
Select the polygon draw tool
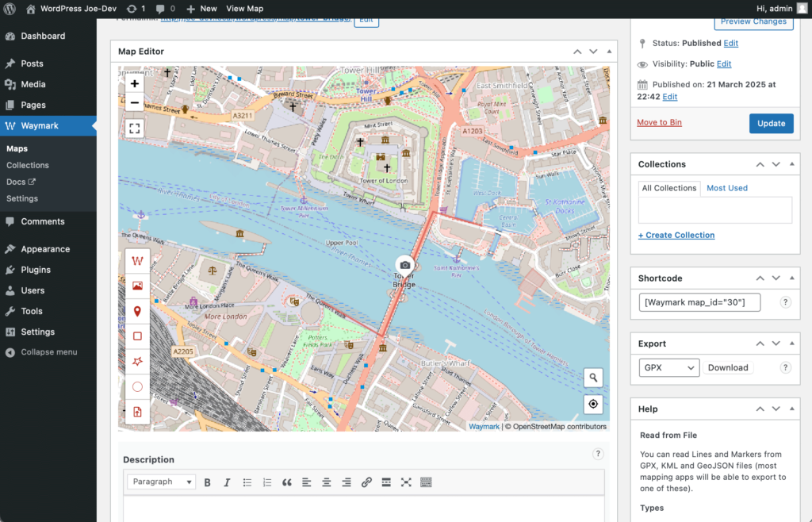click(137, 362)
